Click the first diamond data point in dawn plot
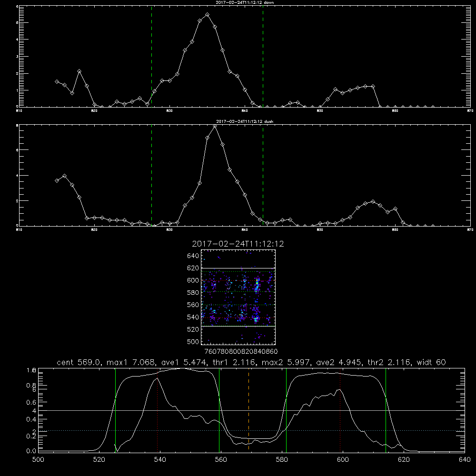This screenshot has height=476, width=476. [57, 82]
